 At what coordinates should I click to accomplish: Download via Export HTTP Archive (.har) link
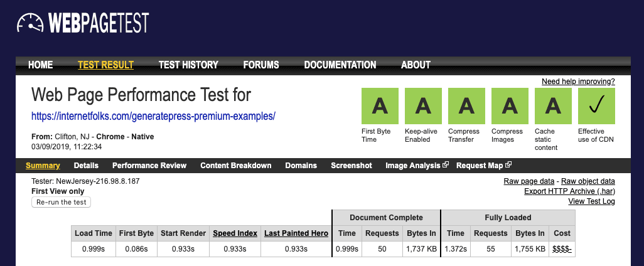point(569,191)
